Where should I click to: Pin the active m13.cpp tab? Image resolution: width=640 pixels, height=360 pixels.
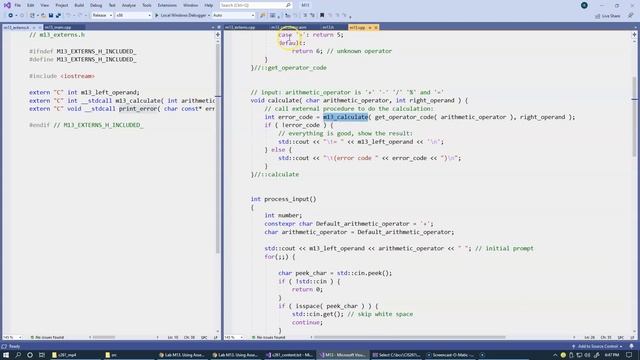pos(370,27)
